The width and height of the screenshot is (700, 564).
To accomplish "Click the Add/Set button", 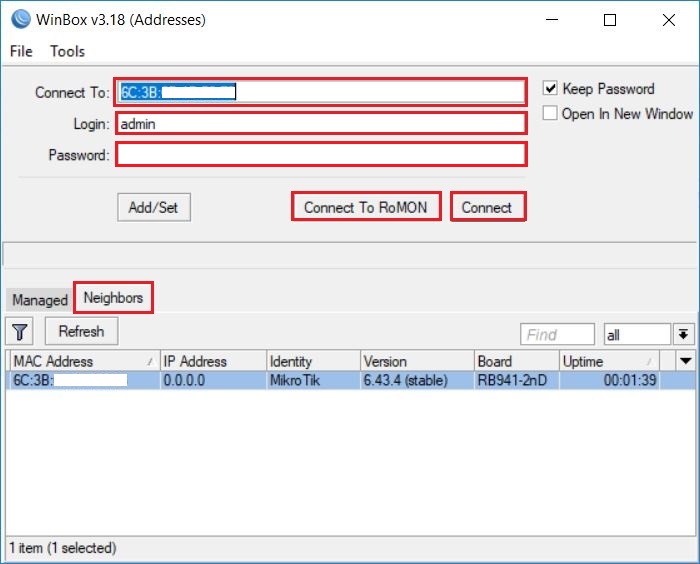I will tap(154, 207).
